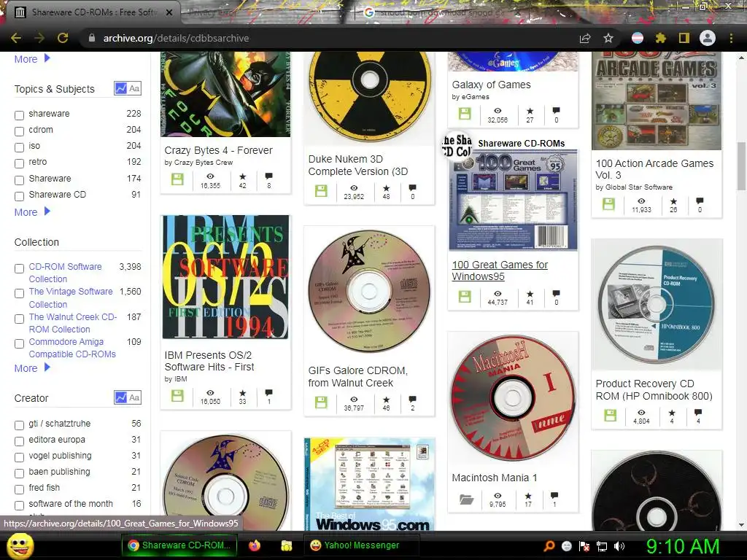
Task: Click the software disk icon on Product Recovery CD
Action: click(609, 415)
